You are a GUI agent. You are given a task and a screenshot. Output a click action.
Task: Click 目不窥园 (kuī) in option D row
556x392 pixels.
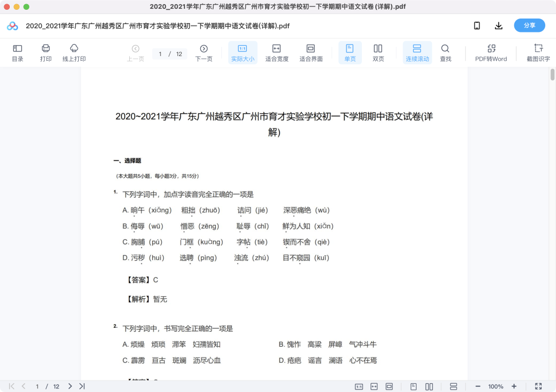click(x=306, y=258)
